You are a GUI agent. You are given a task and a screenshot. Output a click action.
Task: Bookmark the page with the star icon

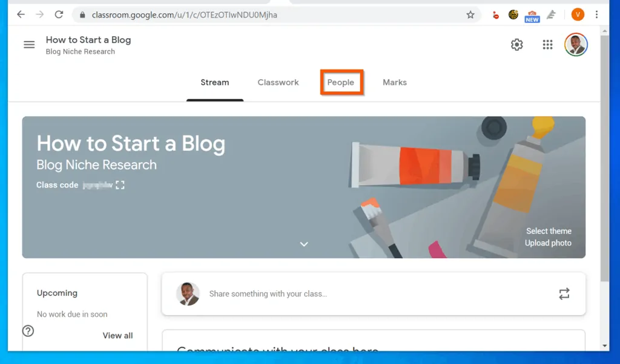tap(470, 14)
